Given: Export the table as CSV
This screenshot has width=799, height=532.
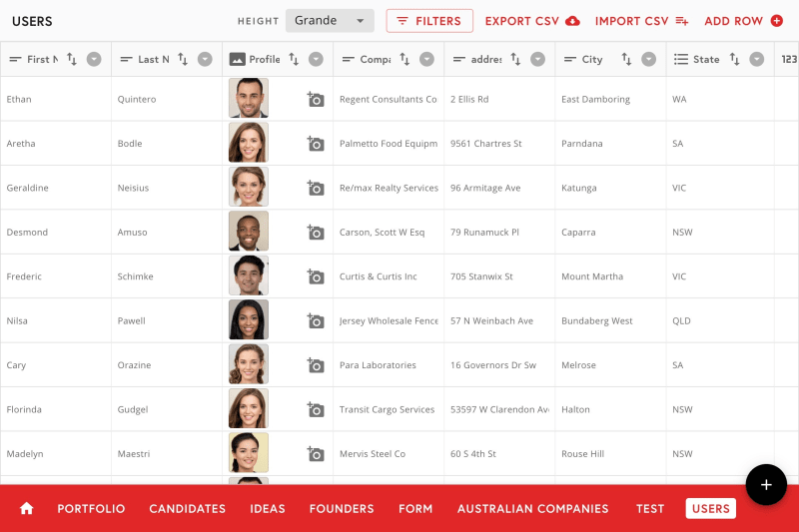Looking at the screenshot, I should 532,21.
